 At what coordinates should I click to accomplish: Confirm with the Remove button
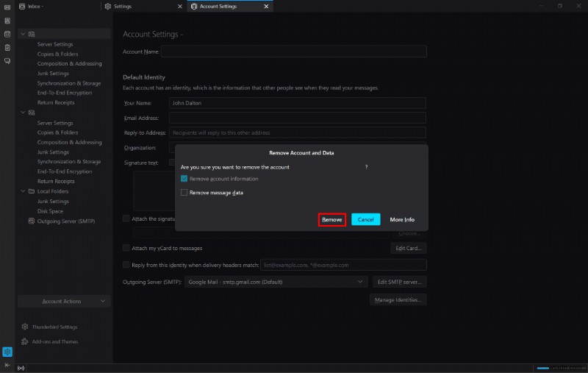click(x=332, y=219)
